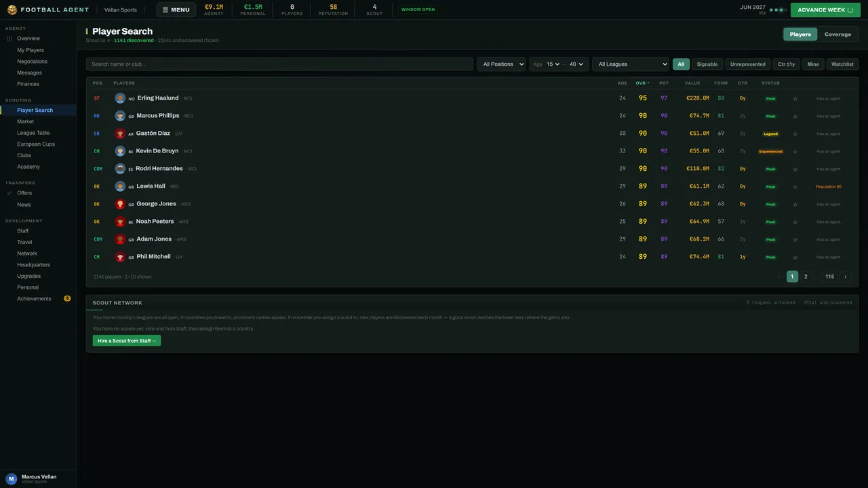Click the Football Agent logo icon
The image size is (868, 488).
pos(12,10)
